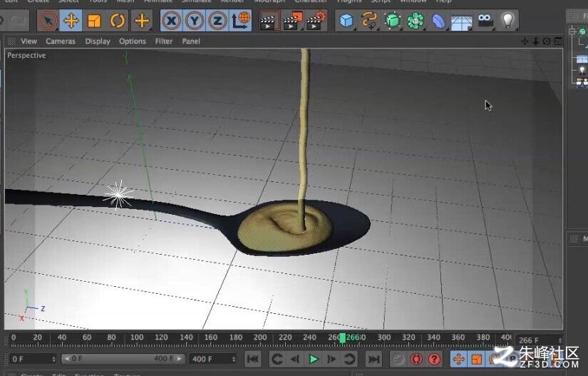This screenshot has height=376, width=588.
Task: Render the current active view
Action: [x=269, y=21]
